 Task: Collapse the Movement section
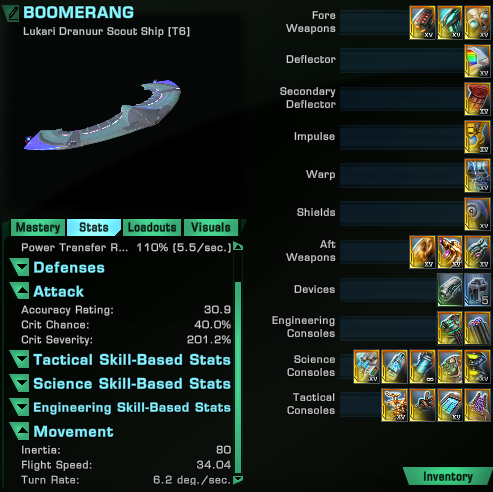[x=21, y=431]
